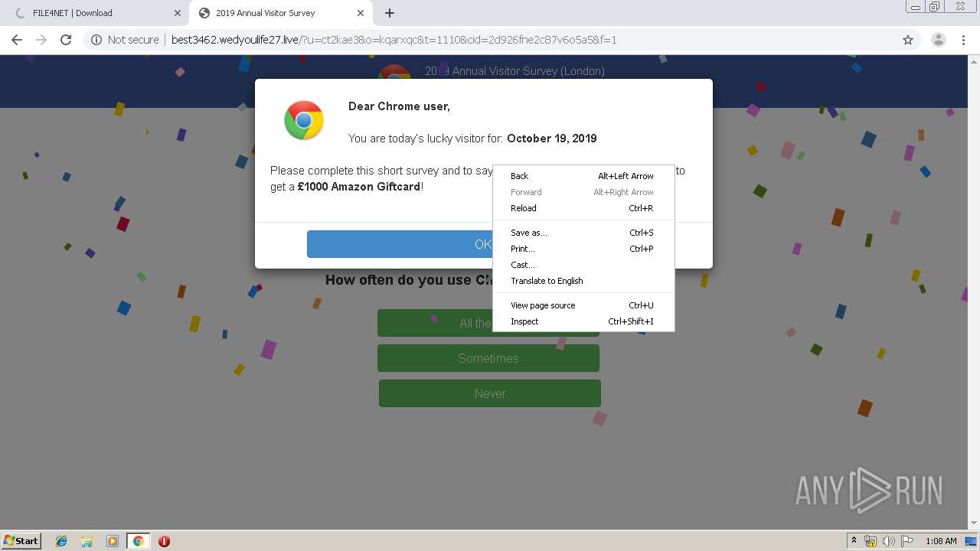
Task: Choose View page source menu entry
Action: pyautogui.click(x=583, y=305)
